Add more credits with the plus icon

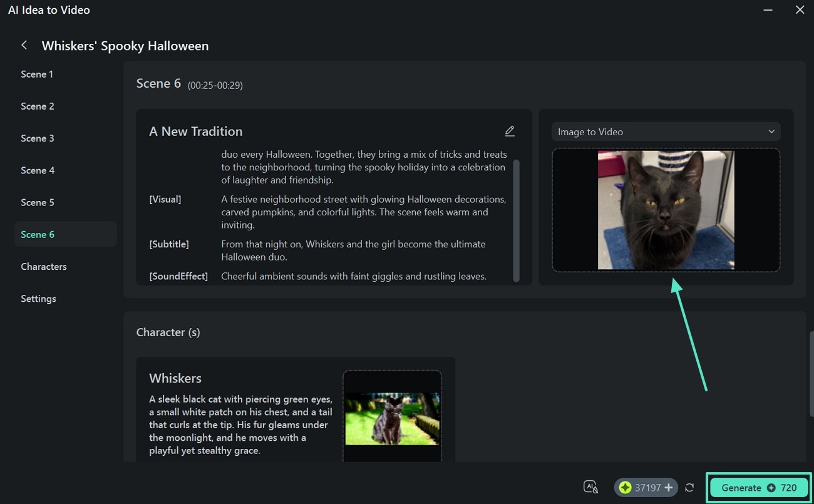(x=669, y=488)
